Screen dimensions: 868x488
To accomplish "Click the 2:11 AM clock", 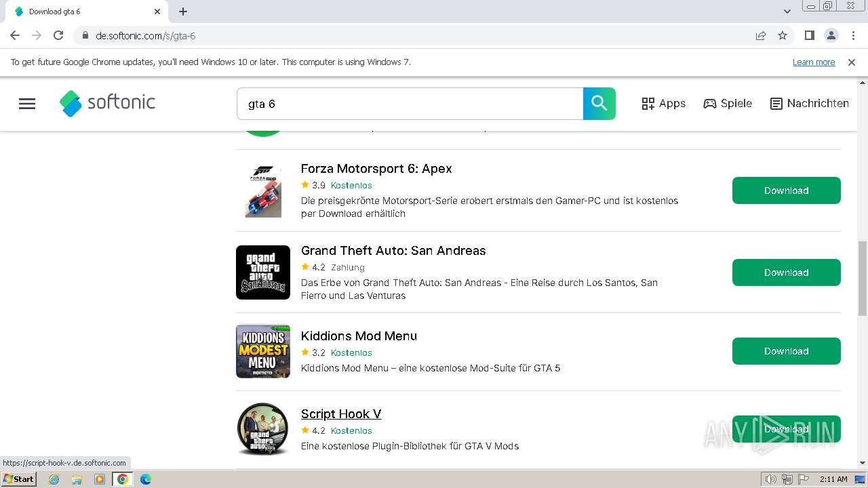I will tap(833, 479).
